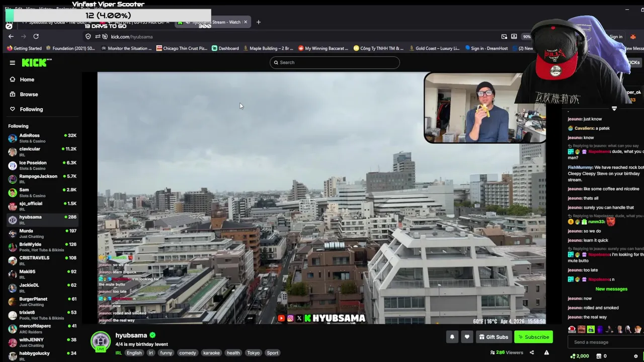Open clavicular channel in Following list
Viewport: 644px width, 362px height.
pos(42,151)
